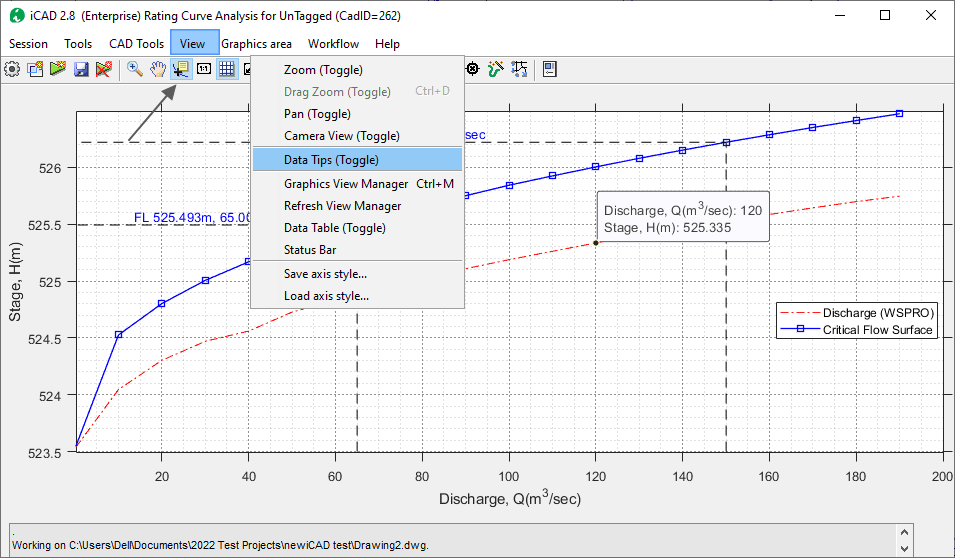The width and height of the screenshot is (955, 558).
Task: Click the magic wand curve icon
Action: coord(496,69)
